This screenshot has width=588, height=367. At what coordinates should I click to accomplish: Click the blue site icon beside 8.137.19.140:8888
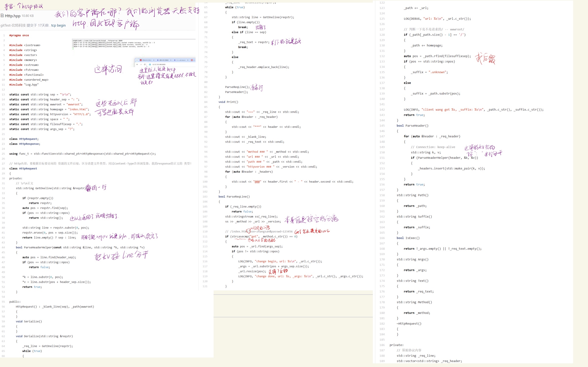tap(150, 64)
